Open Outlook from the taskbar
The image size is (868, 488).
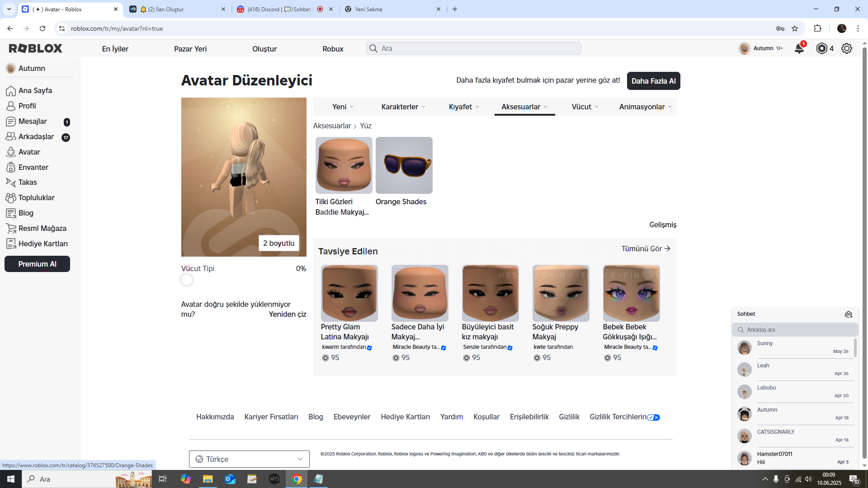(x=230, y=479)
